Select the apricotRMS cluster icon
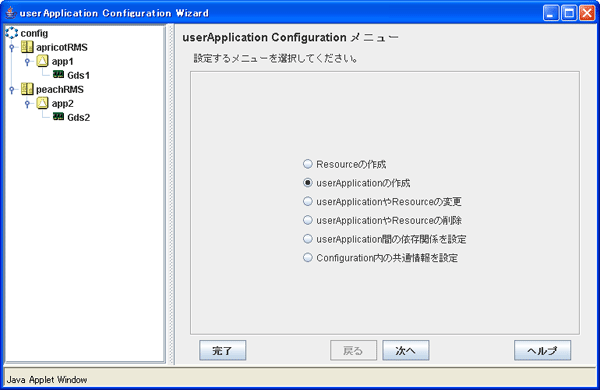The image size is (600, 390). pos(27,47)
